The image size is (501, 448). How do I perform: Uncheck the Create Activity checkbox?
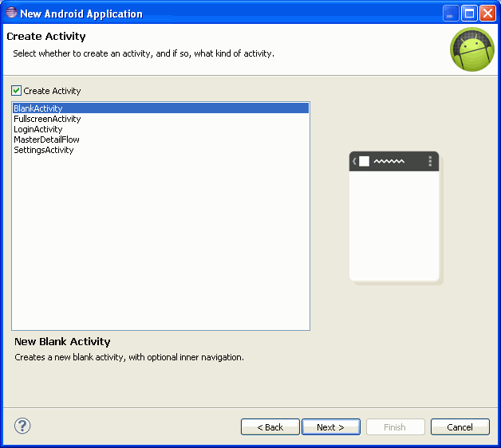[16, 91]
